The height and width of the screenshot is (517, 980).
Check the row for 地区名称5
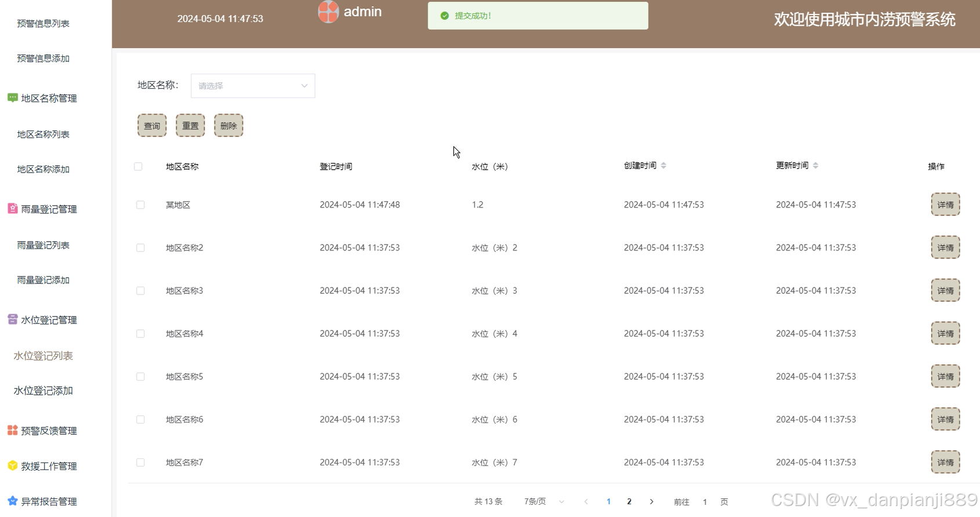click(140, 376)
